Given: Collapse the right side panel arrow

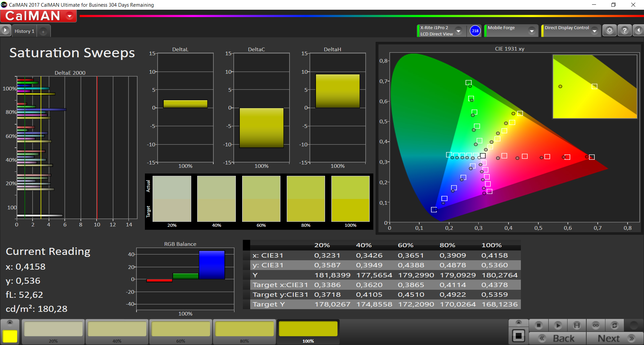Looking at the screenshot, I should click(x=638, y=30).
